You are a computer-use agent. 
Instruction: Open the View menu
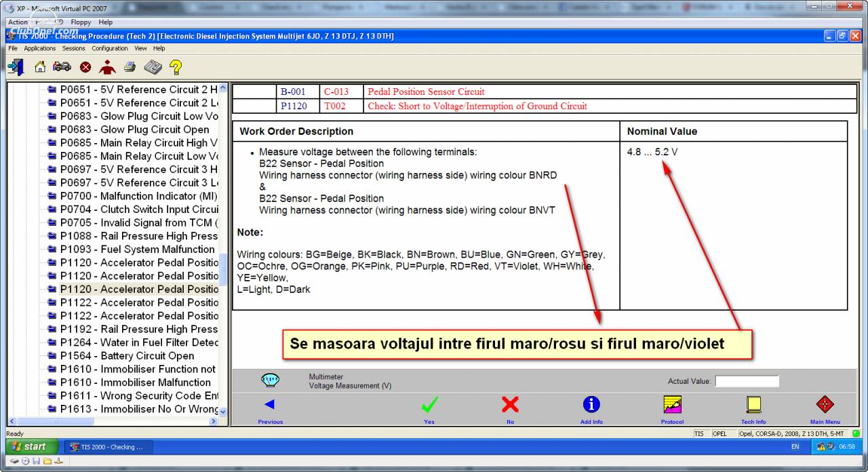click(140, 49)
